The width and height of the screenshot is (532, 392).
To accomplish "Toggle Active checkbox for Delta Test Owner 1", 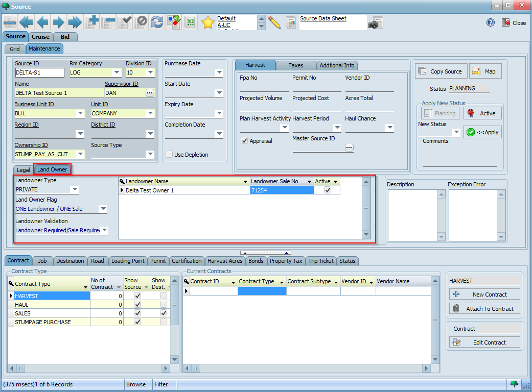I will coord(328,190).
